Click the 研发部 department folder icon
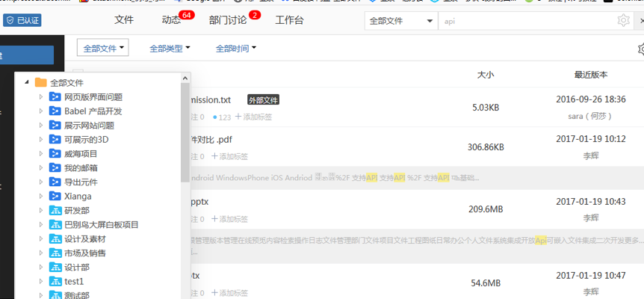The image size is (644, 299). pyautogui.click(x=55, y=210)
